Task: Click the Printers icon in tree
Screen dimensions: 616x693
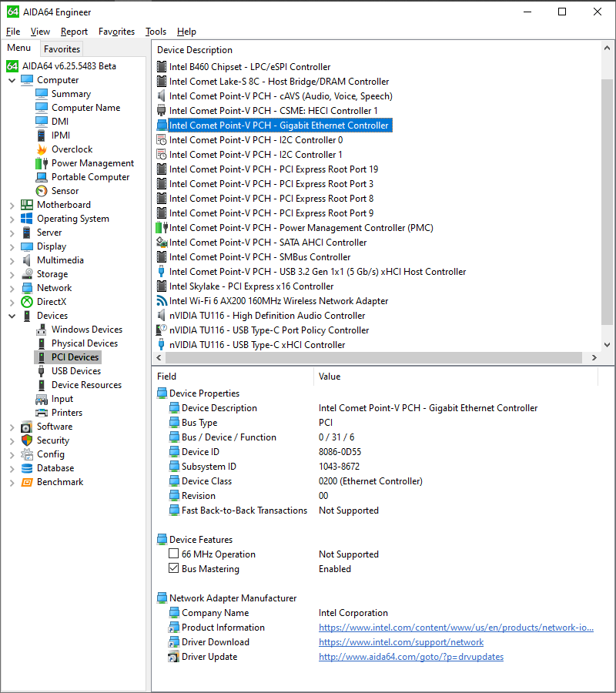Action: 42,413
